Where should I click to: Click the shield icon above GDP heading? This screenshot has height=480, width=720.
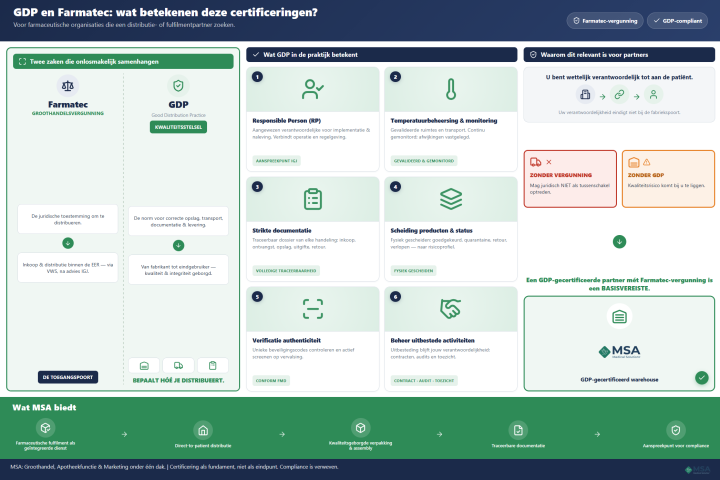pos(178,86)
